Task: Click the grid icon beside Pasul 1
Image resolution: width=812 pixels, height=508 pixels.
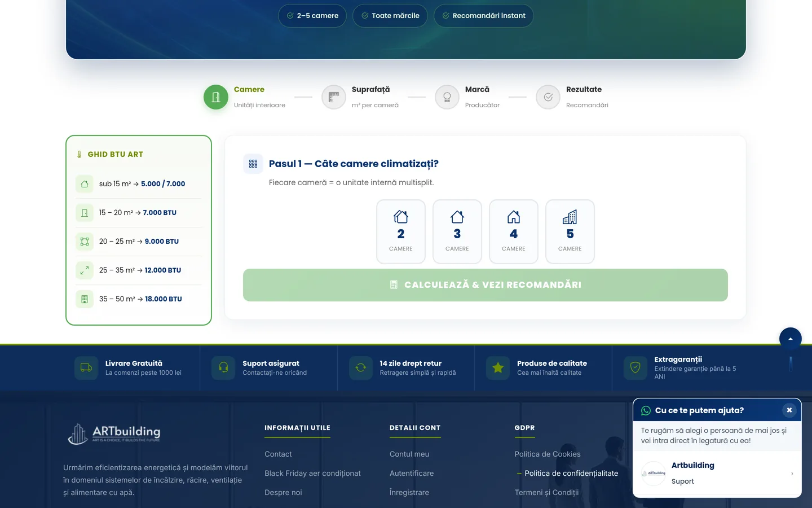Action: click(253, 164)
